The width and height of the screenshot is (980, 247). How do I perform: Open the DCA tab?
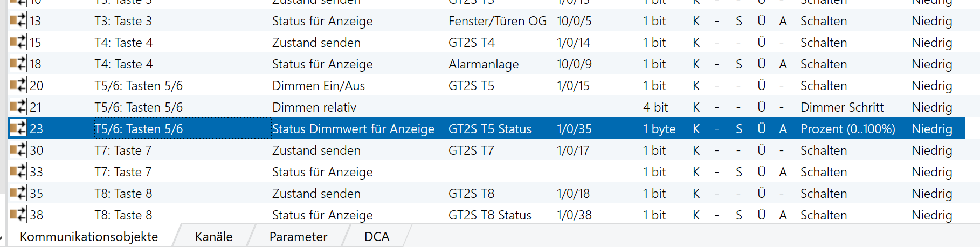pyautogui.click(x=376, y=237)
